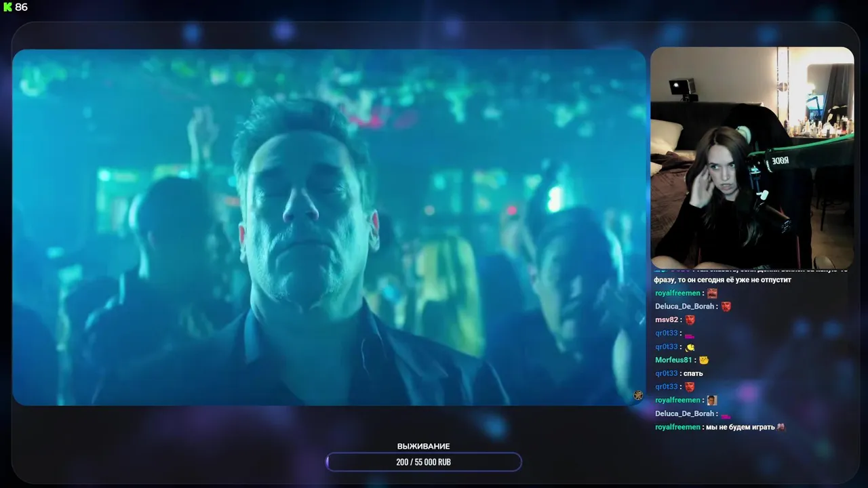Open the msv82 username in chat
This screenshot has width=868, height=488.
(667, 320)
